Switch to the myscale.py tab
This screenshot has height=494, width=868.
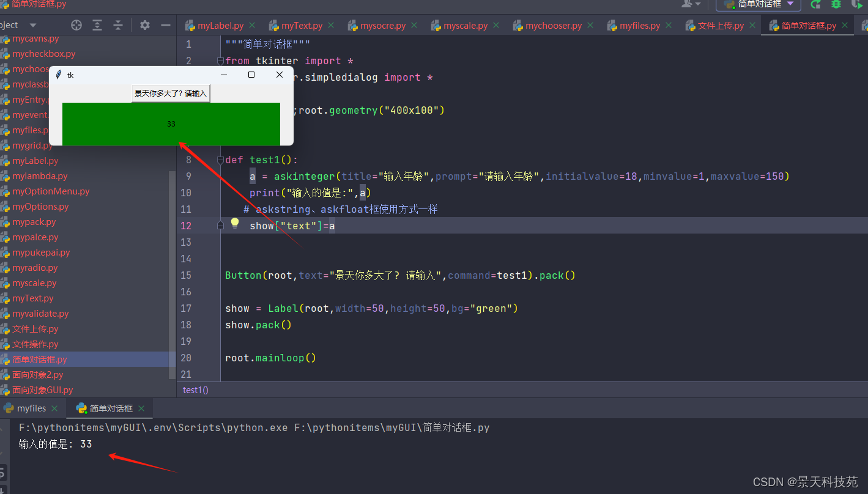(x=465, y=26)
